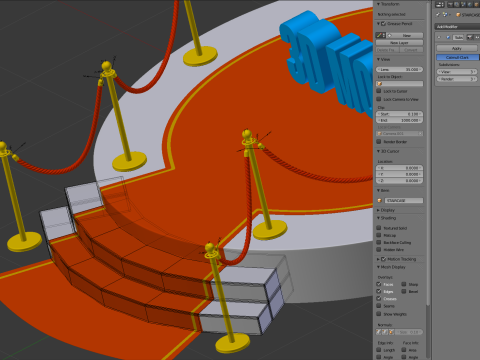Click the orange cube icon beside item name field
The width and height of the screenshot is (480, 360).
(379, 200)
